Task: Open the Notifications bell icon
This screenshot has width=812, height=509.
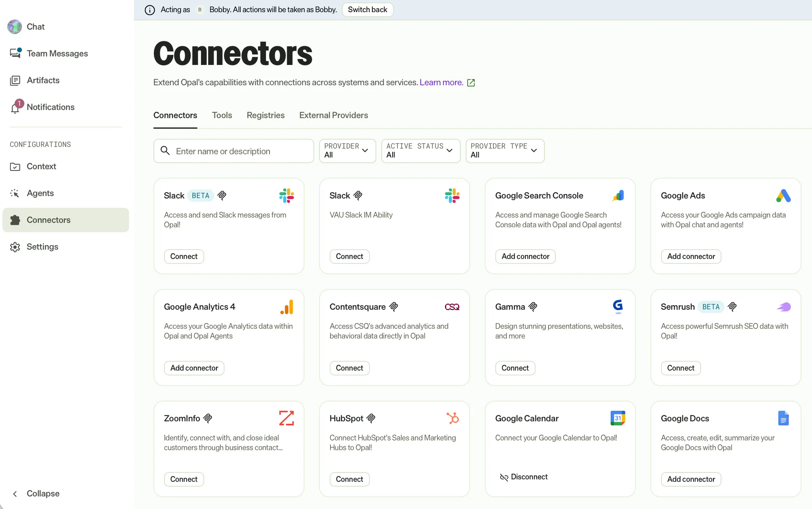Action: pyautogui.click(x=15, y=107)
